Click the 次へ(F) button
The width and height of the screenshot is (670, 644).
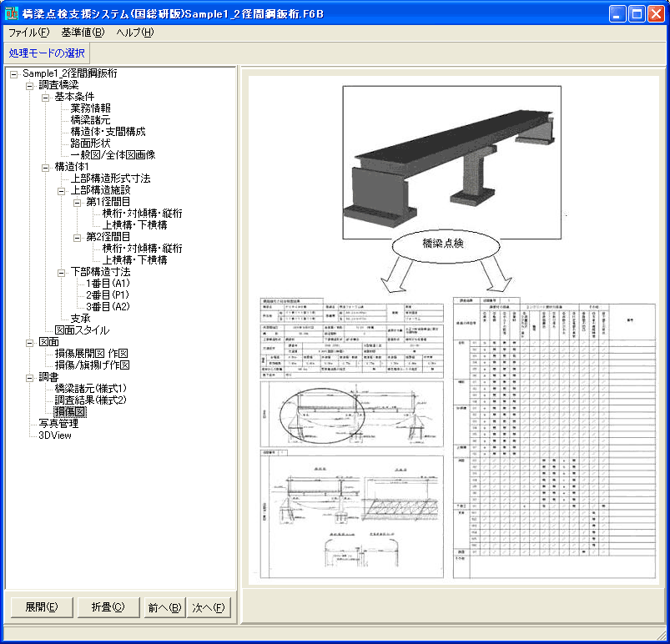[209, 607]
